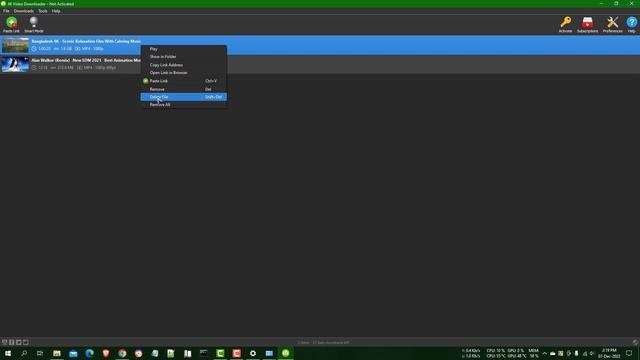Open the green Camtasia icon on taskbar
Viewport: 640px width, 360px height.
click(x=220, y=353)
